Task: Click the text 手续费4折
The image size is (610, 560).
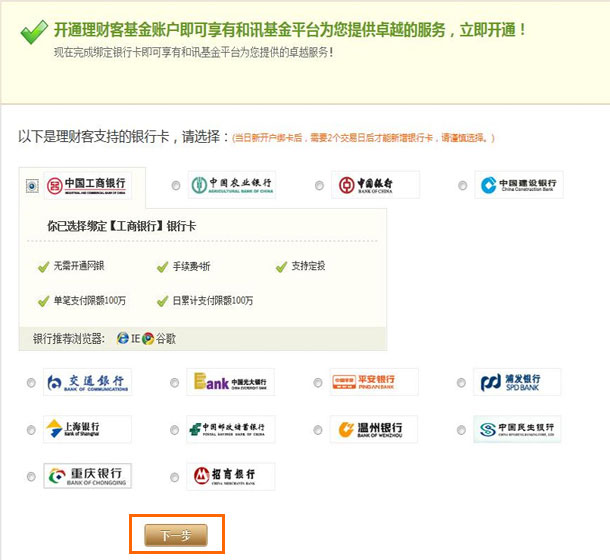Action: [x=191, y=267]
